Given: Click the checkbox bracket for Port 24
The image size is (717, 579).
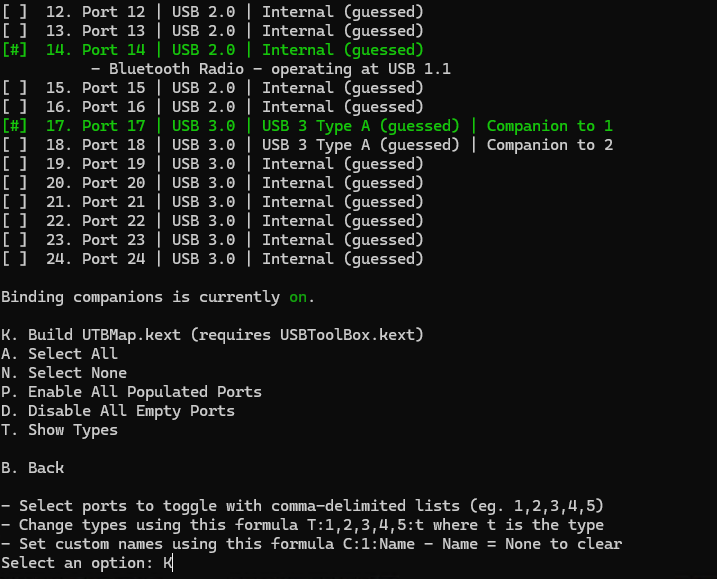Looking at the screenshot, I should 15,259.
